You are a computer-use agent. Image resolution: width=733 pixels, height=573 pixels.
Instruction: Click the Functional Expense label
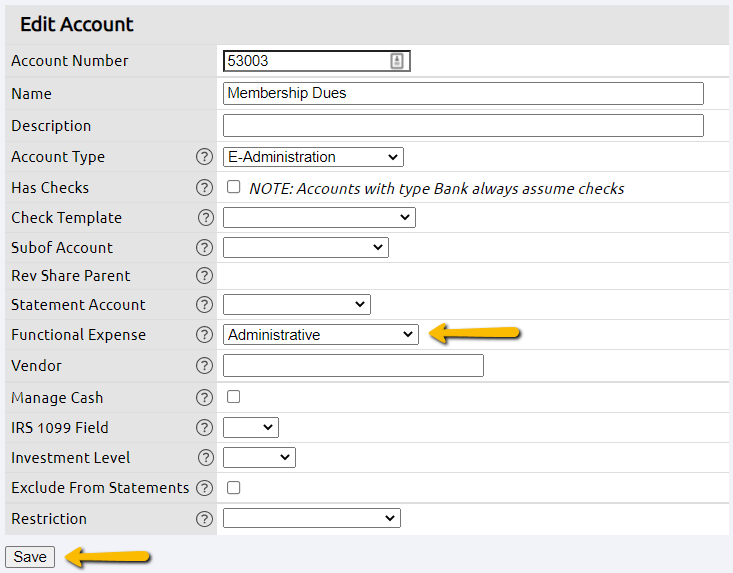coord(79,335)
